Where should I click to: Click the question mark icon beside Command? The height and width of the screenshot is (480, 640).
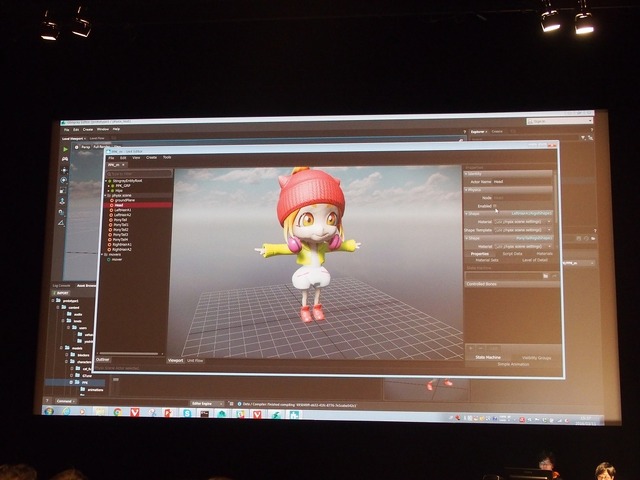[47, 401]
